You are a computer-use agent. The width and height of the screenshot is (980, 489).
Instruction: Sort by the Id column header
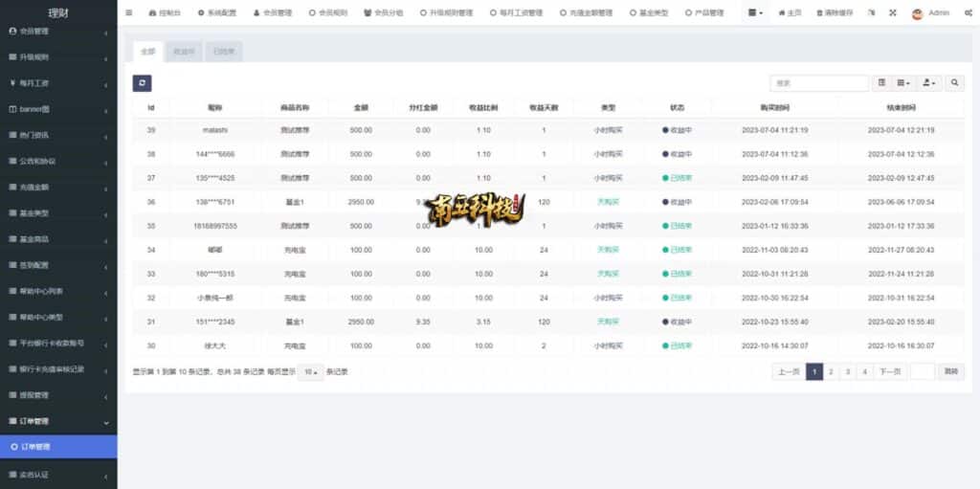tap(150, 107)
